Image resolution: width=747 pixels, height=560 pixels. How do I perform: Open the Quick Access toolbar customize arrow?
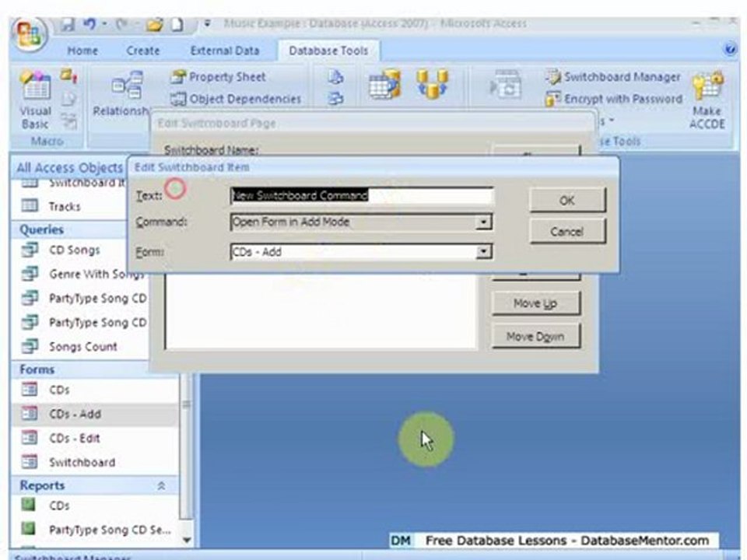tap(208, 23)
